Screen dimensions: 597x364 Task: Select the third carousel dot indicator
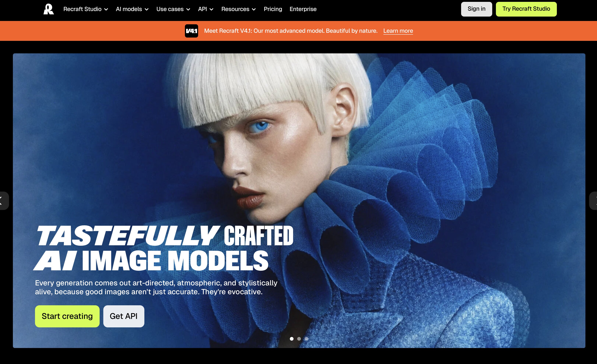(x=306, y=339)
